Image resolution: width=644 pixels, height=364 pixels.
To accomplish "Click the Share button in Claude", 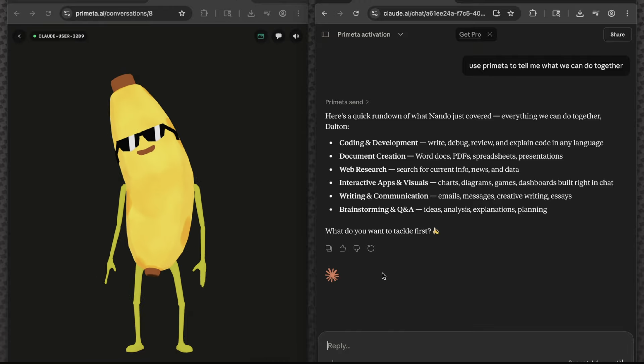I will (x=617, y=34).
